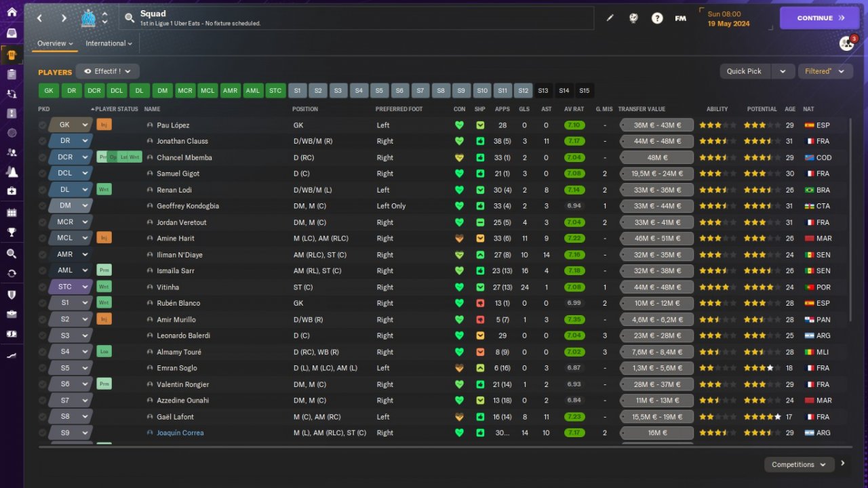Open the Inbox icon in sidebar
This screenshot has width=868, height=488.
tap(12, 33)
